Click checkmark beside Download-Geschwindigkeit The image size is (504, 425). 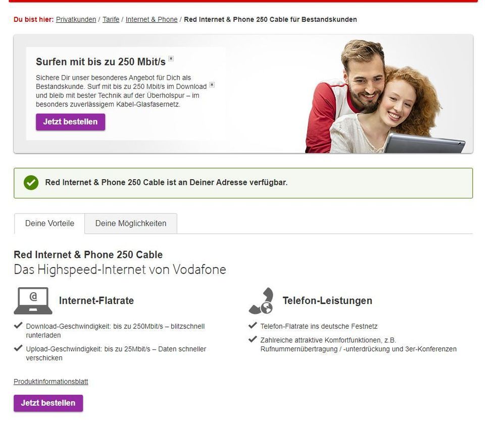click(18, 326)
